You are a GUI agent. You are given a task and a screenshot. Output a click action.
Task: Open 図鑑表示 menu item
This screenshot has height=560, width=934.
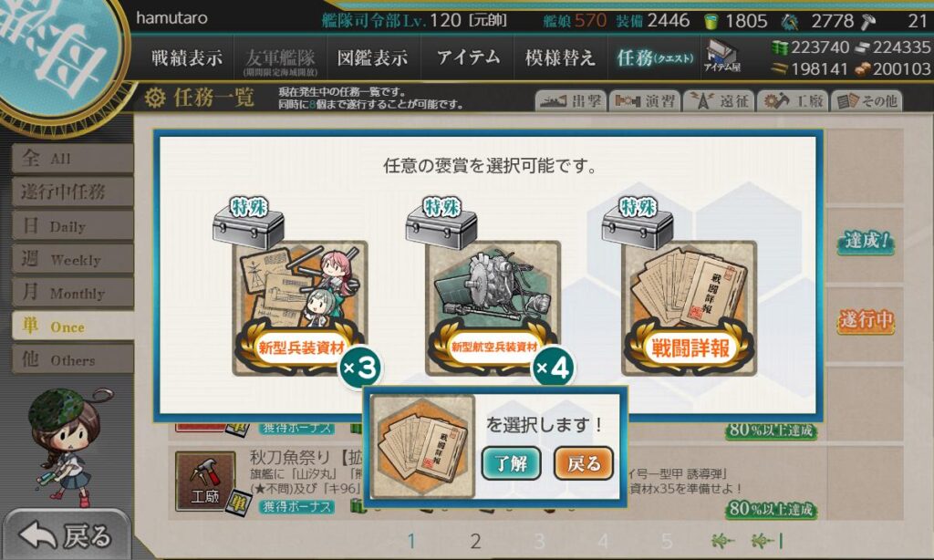[373, 57]
